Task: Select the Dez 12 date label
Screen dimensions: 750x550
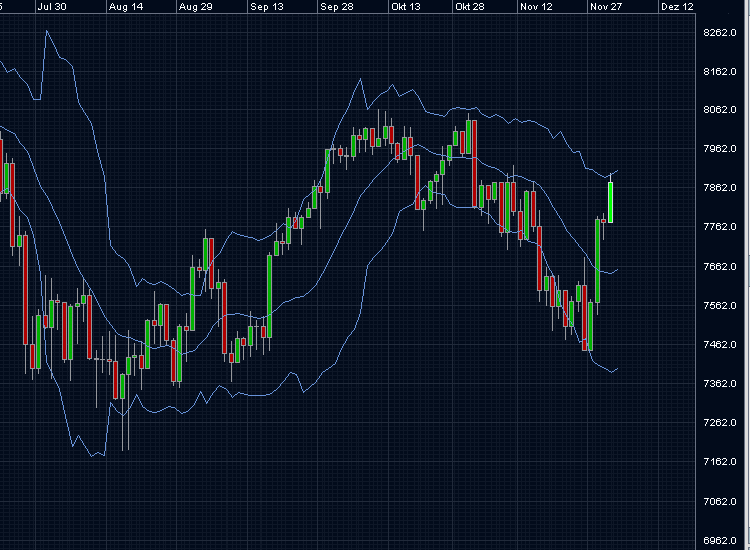Action: 677,6
